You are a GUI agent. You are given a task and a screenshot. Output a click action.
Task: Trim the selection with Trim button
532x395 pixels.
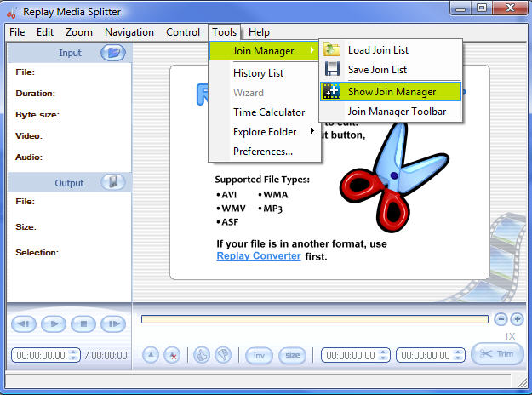497,354
